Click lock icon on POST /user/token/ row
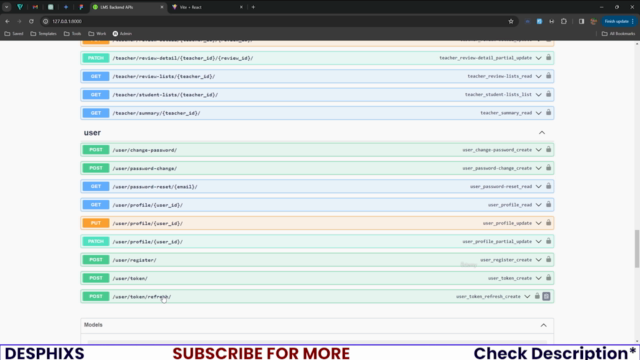The width and height of the screenshot is (640, 360). [x=549, y=278]
